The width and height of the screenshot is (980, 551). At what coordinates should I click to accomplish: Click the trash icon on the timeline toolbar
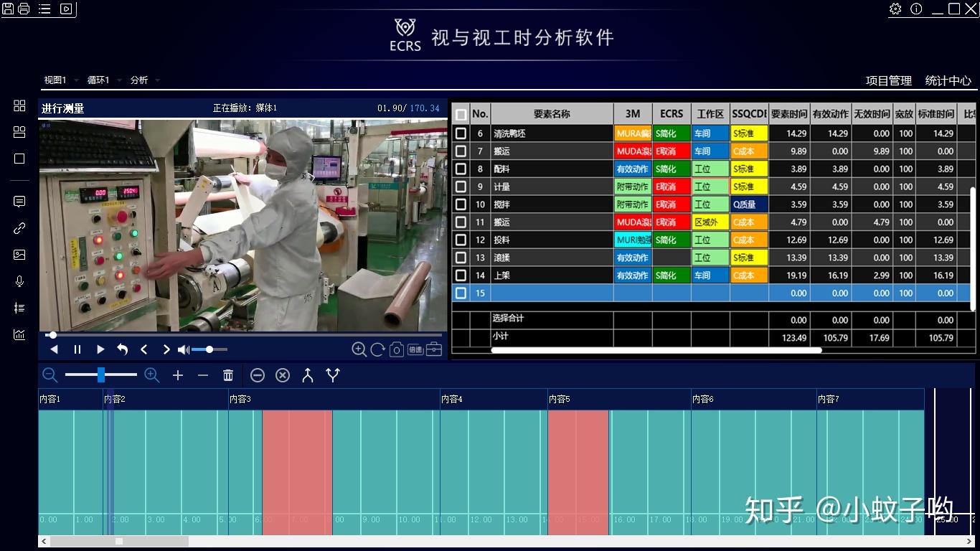tap(227, 375)
